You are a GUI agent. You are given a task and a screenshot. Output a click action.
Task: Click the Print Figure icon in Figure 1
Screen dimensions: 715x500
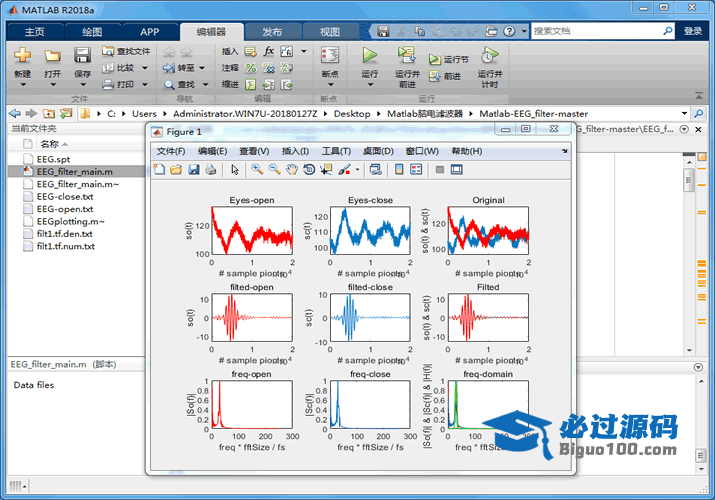[211, 170]
